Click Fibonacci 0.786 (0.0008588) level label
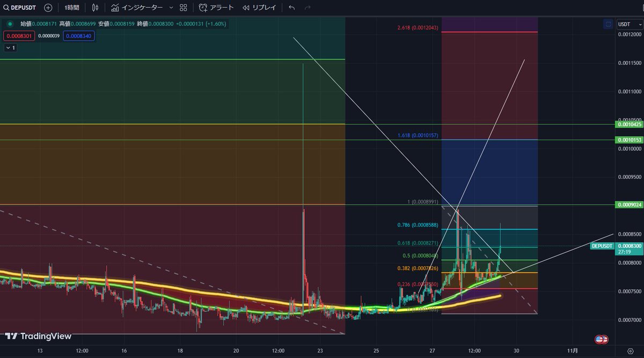 418,225
